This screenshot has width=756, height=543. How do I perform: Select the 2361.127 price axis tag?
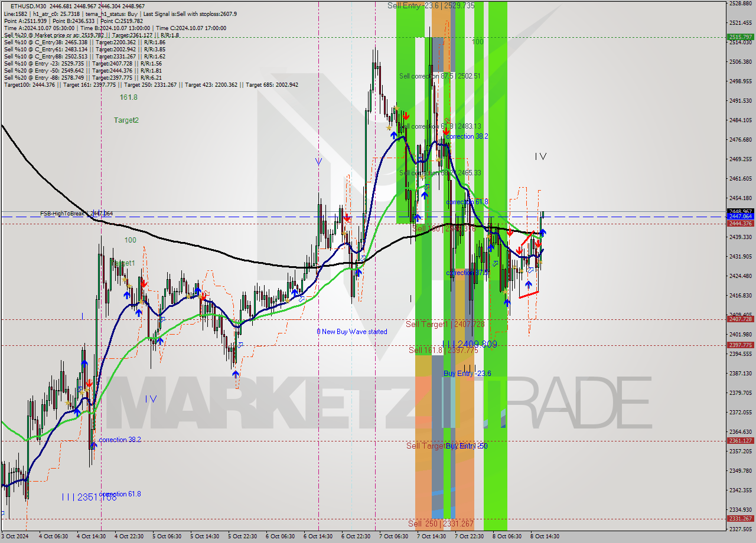click(741, 440)
